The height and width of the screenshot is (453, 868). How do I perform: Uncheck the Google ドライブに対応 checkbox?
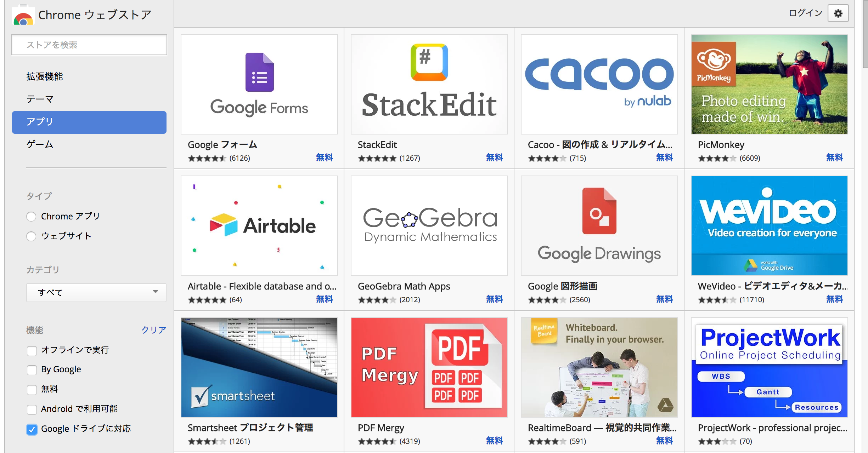[x=32, y=429]
